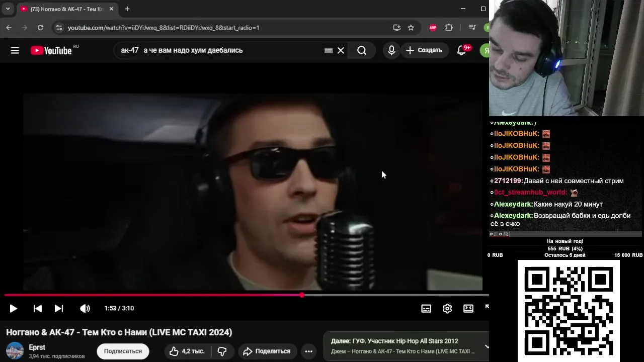This screenshot has height=362, width=644.
Task: Click the video title Ноггано & АК-47
Action: pos(119,332)
